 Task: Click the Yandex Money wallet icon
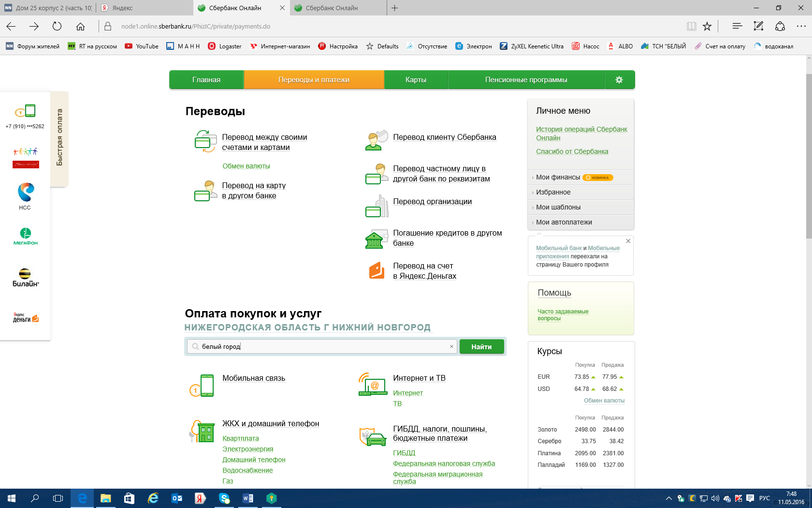tap(377, 270)
